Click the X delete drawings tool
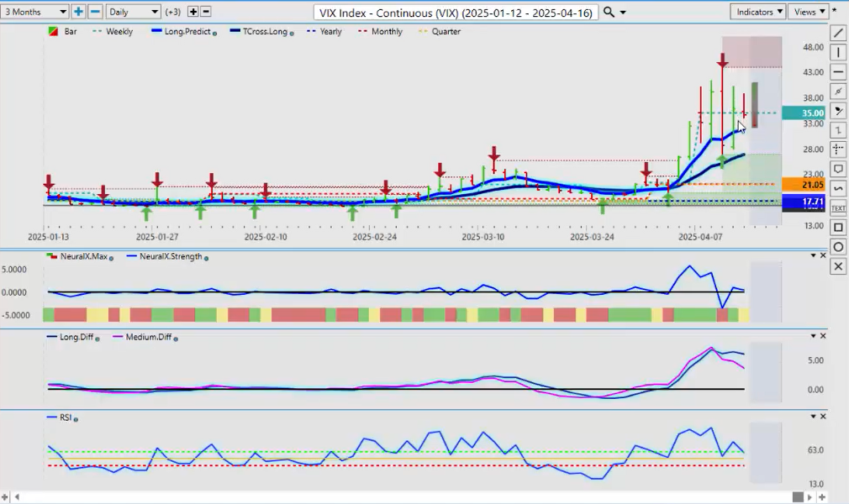Screen dimensions: 849x504 (x=838, y=266)
